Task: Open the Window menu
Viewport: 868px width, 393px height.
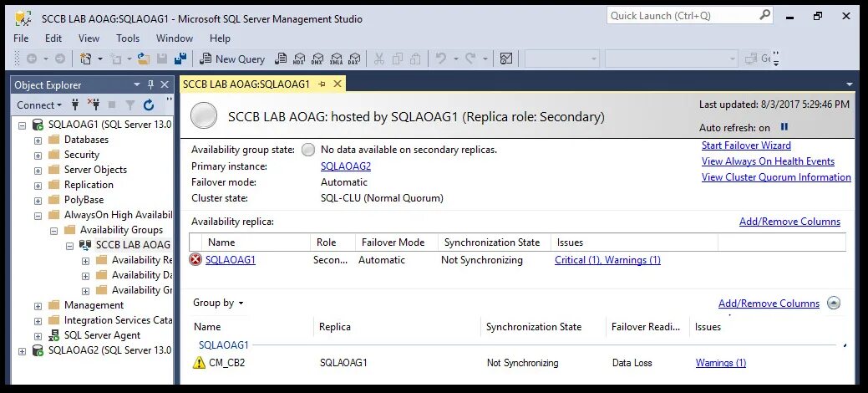Action: (175, 38)
